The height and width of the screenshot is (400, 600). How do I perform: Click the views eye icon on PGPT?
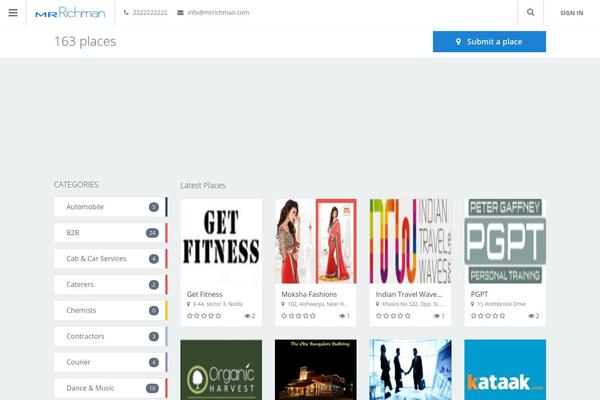(531, 316)
